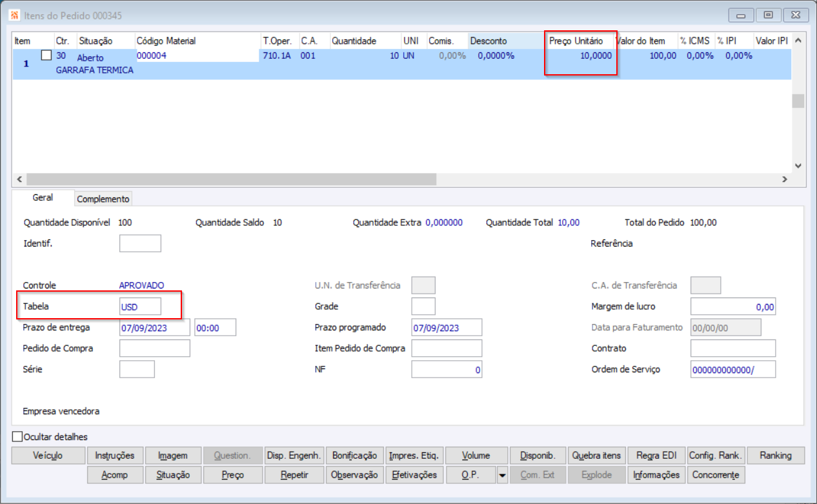Open Impres. Etiq. button
This screenshot has height=504, width=817.
[414, 456]
